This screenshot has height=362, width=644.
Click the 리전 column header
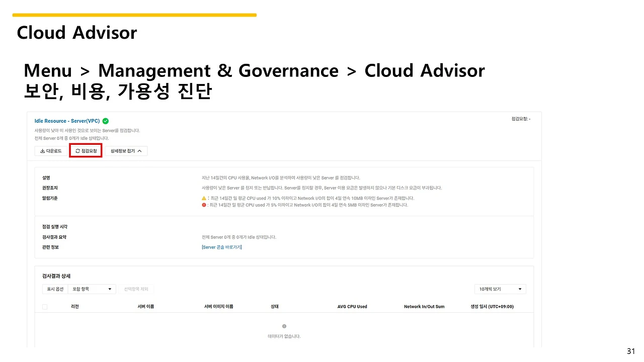click(75, 307)
